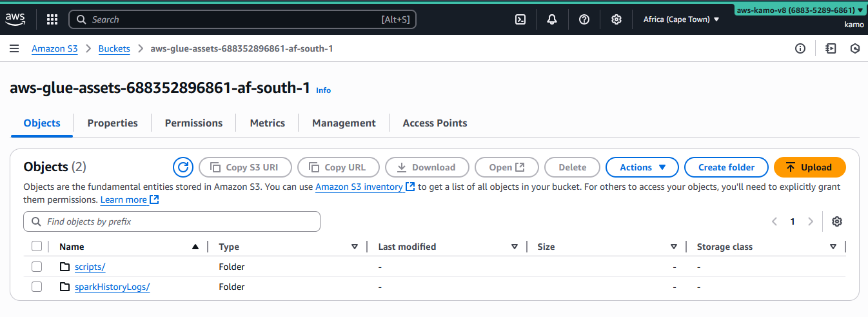Sort by Size column arrow
868x317 pixels.
674,247
